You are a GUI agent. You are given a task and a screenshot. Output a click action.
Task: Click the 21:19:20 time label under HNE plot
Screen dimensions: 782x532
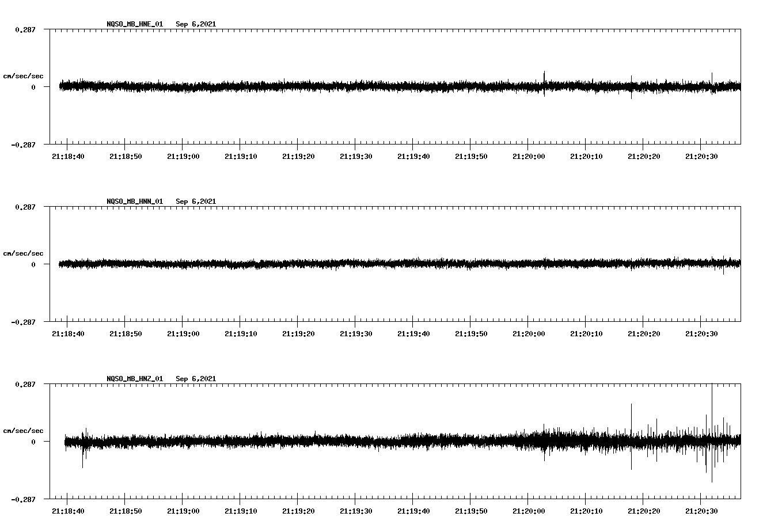(x=298, y=156)
